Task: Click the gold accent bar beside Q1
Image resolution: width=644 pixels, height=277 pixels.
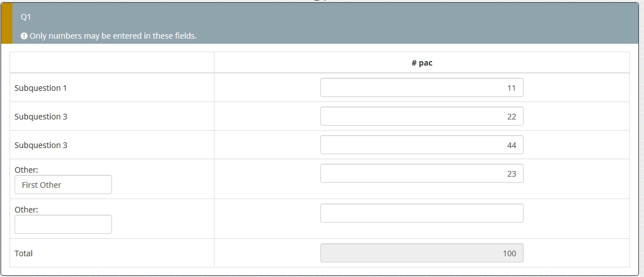Action: click(6, 23)
